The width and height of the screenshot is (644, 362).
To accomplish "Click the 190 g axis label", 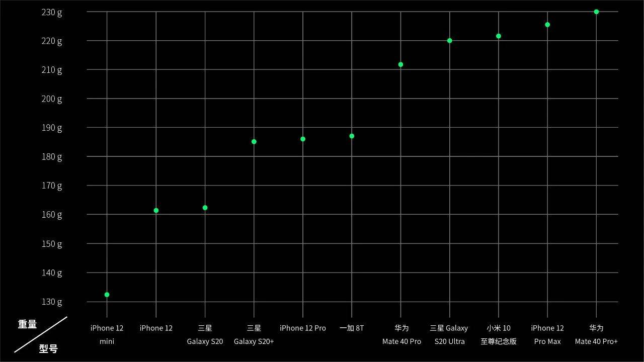I will (52, 128).
